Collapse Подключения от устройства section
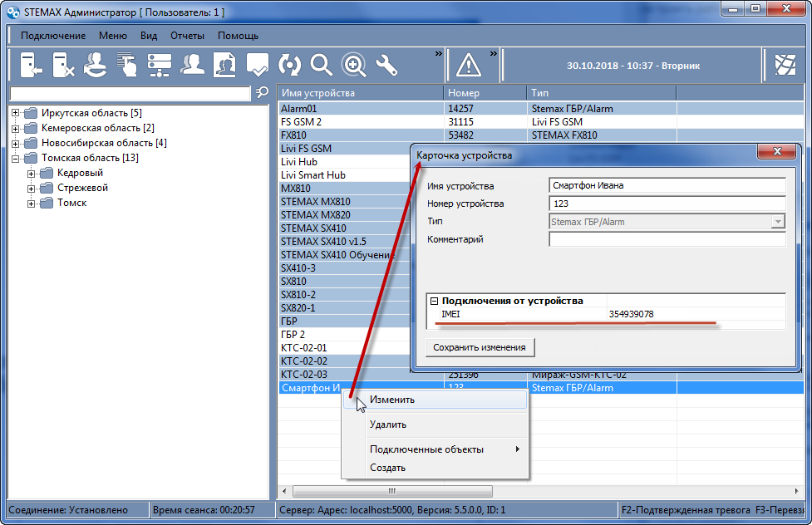The image size is (812, 525). pyautogui.click(x=435, y=301)
